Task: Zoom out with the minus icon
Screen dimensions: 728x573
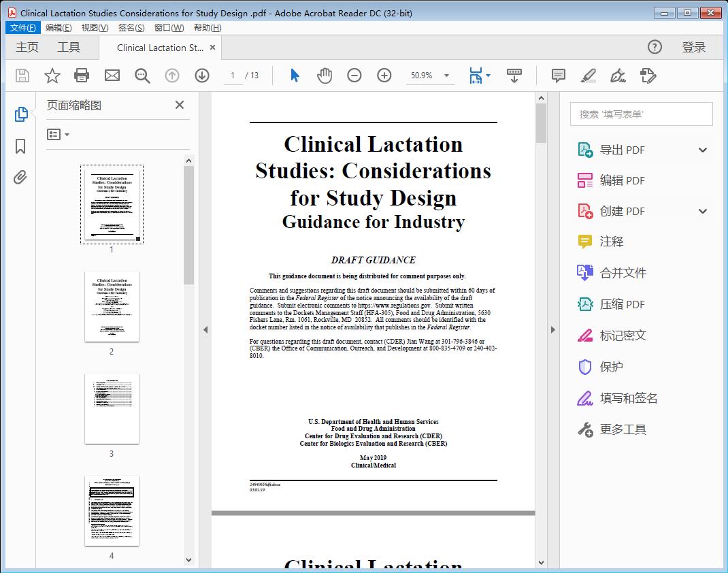Action: 354,76
